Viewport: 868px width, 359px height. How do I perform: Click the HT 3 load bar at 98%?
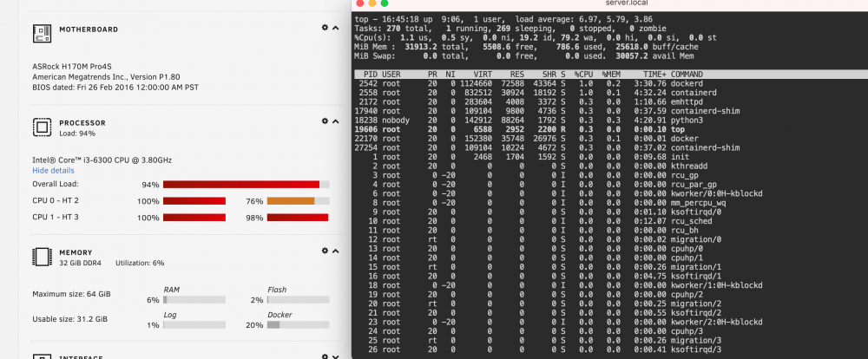pyautogui.click(x=299, y=218)
